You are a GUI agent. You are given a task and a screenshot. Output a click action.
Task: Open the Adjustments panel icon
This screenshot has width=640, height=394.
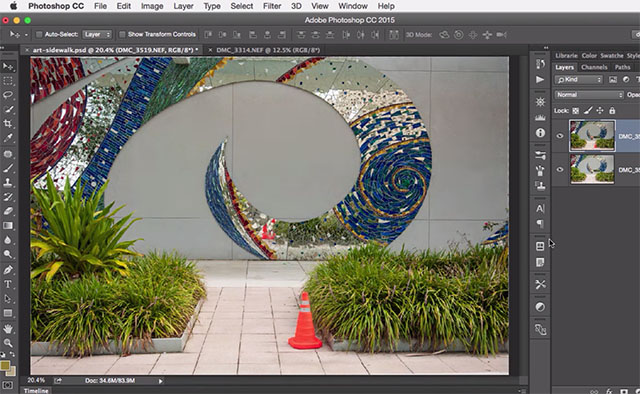[x=540, y=307]
